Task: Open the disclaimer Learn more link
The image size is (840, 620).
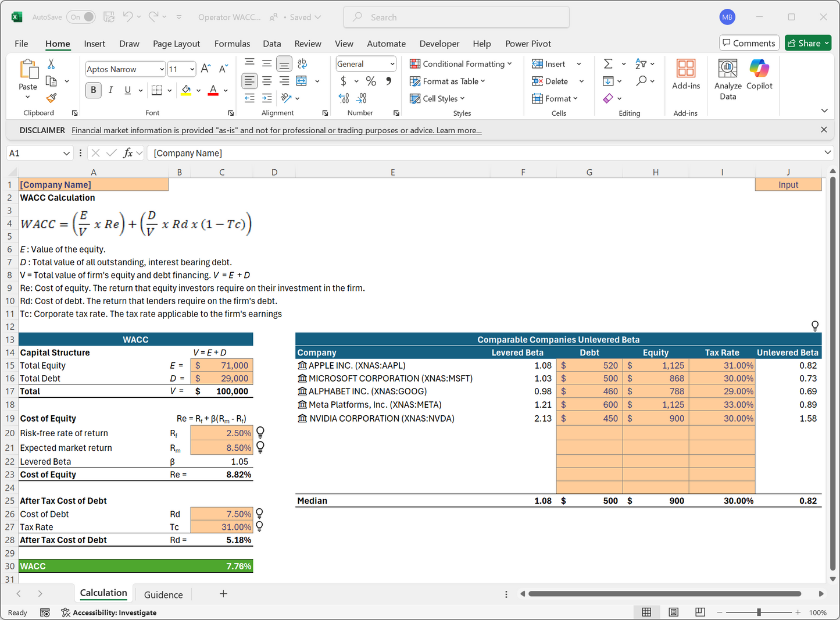Action: 459,130
